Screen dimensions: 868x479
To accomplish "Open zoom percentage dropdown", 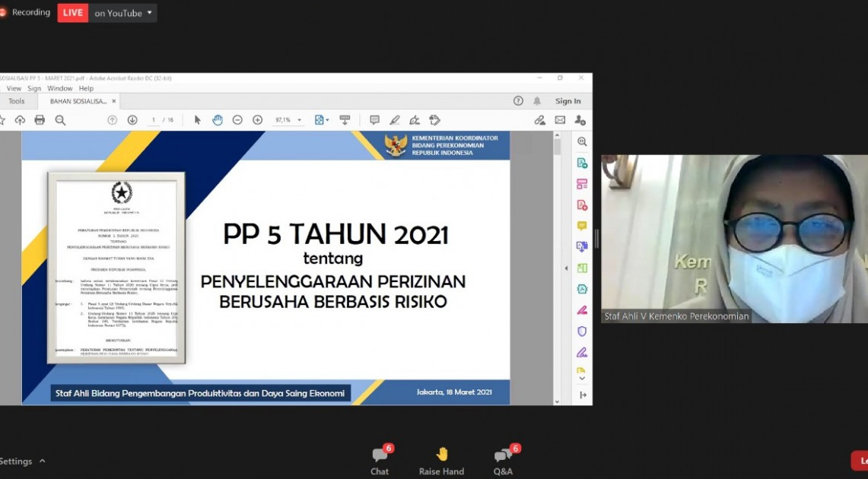I will pyautogui.click(x=299, y=120).
